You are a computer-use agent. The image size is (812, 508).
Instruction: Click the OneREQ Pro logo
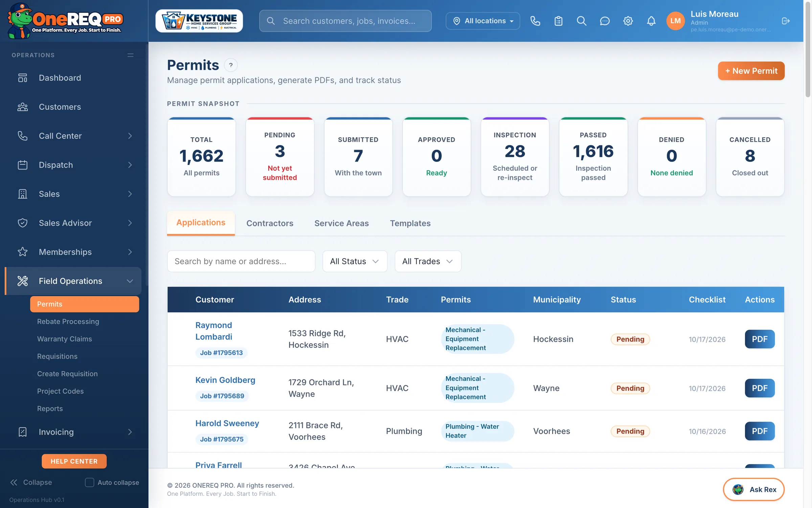coord(65,21)
